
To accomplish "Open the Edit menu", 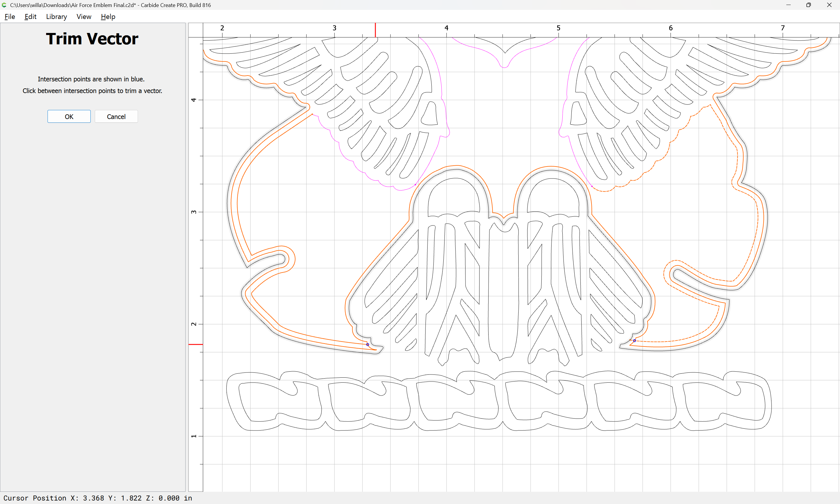I will 30,17.
